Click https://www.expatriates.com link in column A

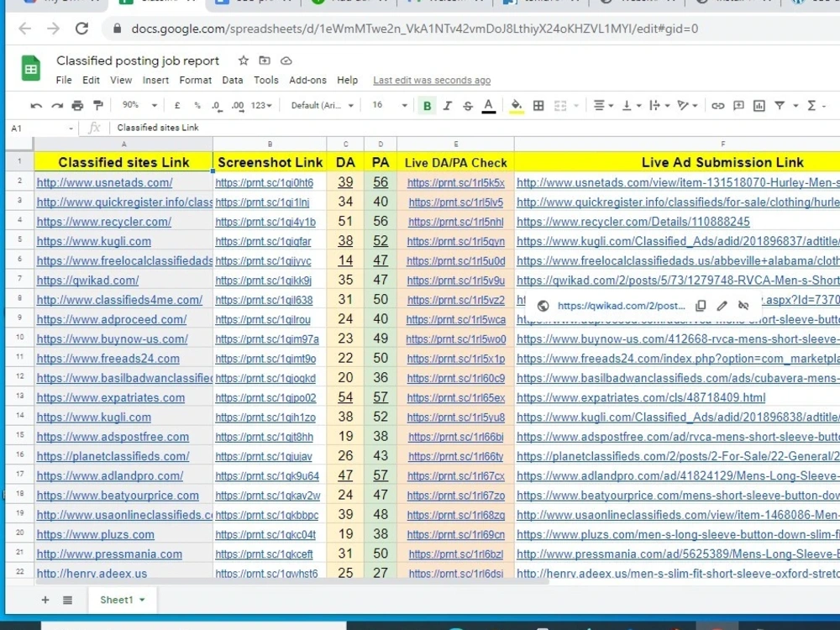(111, 398)
